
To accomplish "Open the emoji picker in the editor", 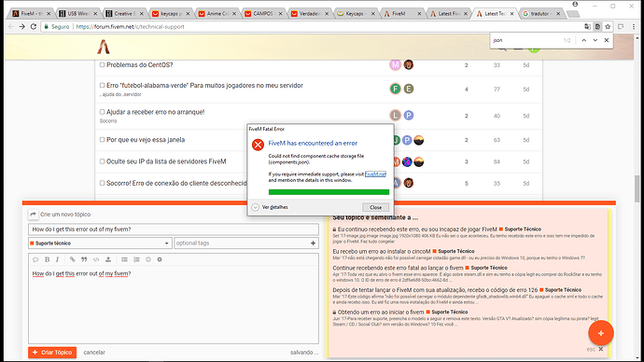I will click(x=148, y=259).
